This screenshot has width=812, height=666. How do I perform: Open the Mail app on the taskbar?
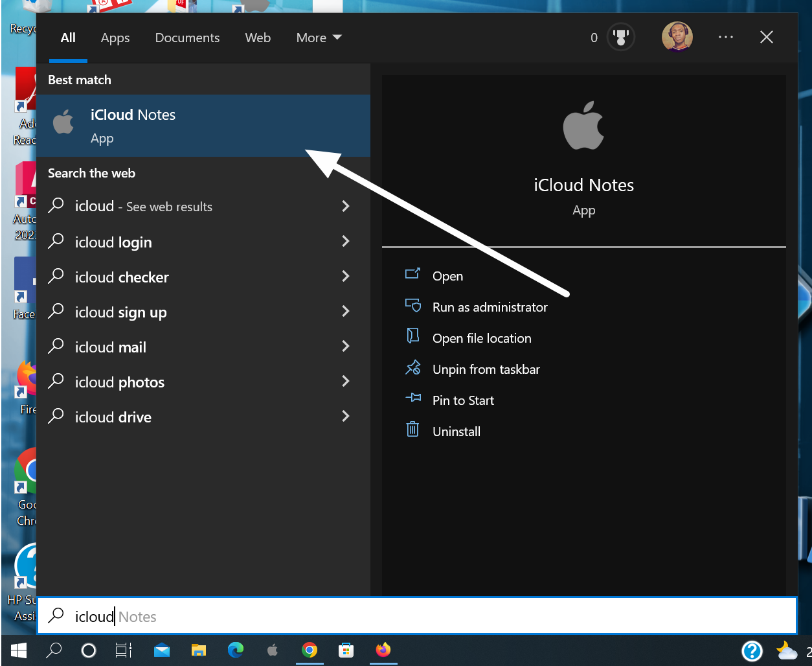(x=161, y=650)
